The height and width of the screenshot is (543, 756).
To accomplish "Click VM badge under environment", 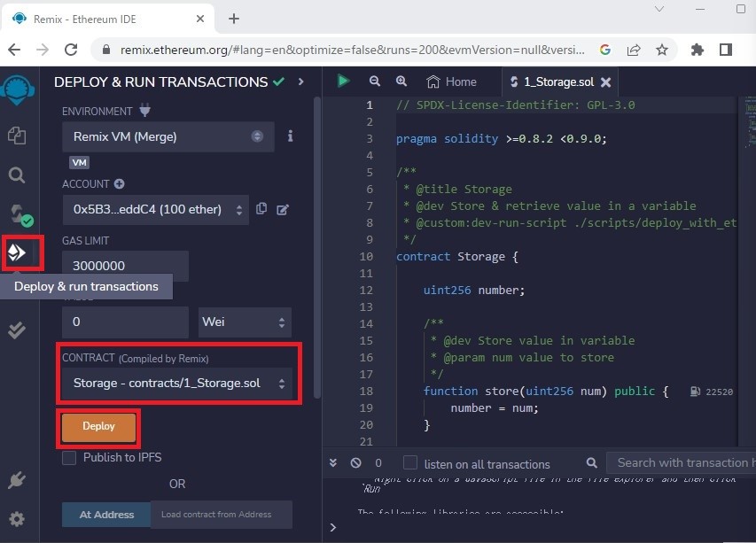I will click(x=80, y=162).
